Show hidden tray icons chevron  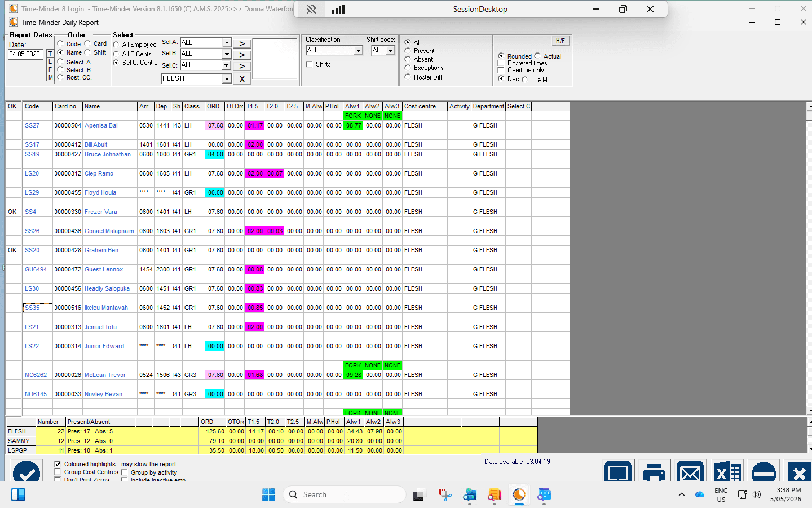click(x=682, y=494)
